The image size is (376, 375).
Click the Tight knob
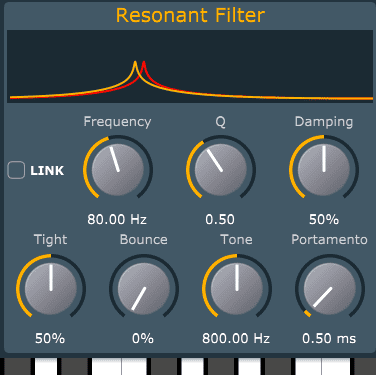[x=51, y=289]
